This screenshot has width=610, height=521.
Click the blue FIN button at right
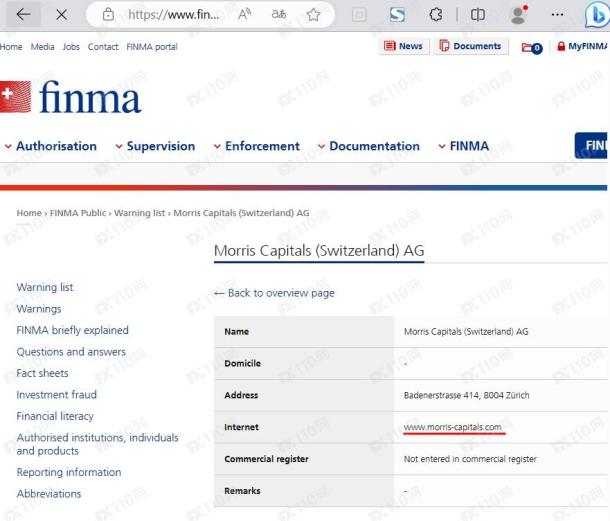click(591, 146)
